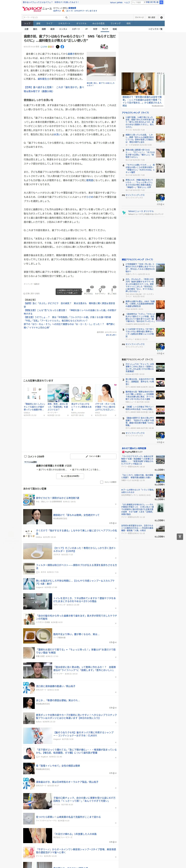The image size is (186, 868).
Task: Open Yahoo!ニュース オリジナル bird icon banner
Action: [x=143, y=213]
